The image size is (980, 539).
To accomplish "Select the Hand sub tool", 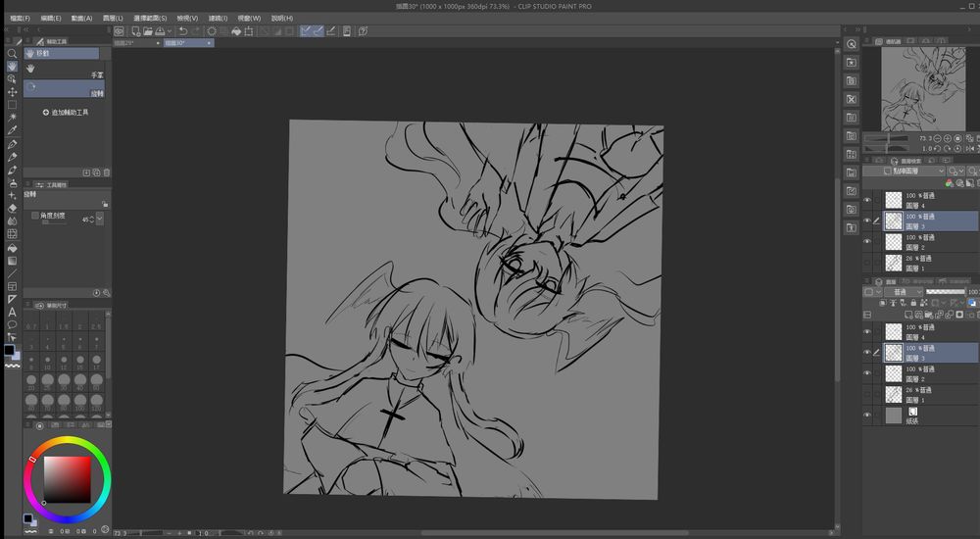I will tap(64, 72).
